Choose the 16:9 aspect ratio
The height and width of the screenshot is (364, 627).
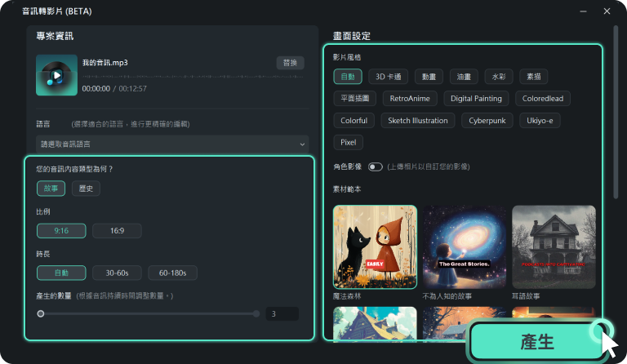point(117,231)
